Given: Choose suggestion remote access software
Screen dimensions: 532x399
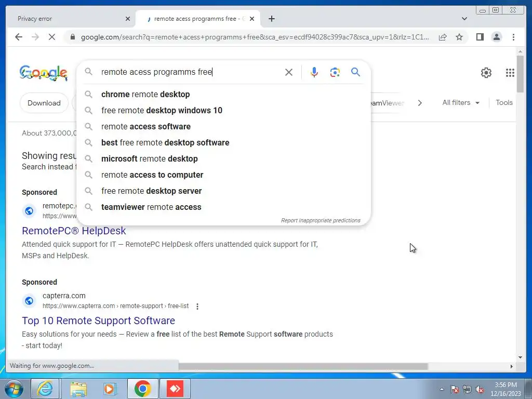Looking at the screenshot, I should pos(224,127).
